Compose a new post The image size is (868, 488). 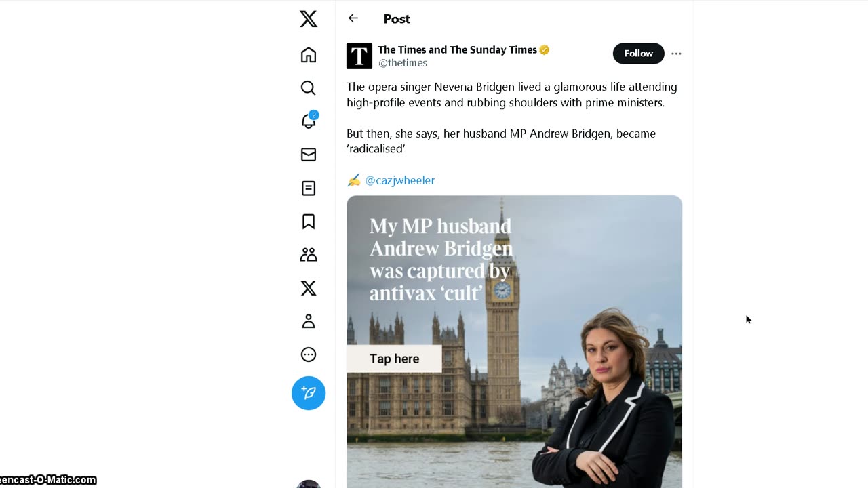click(x=309, y=393)
